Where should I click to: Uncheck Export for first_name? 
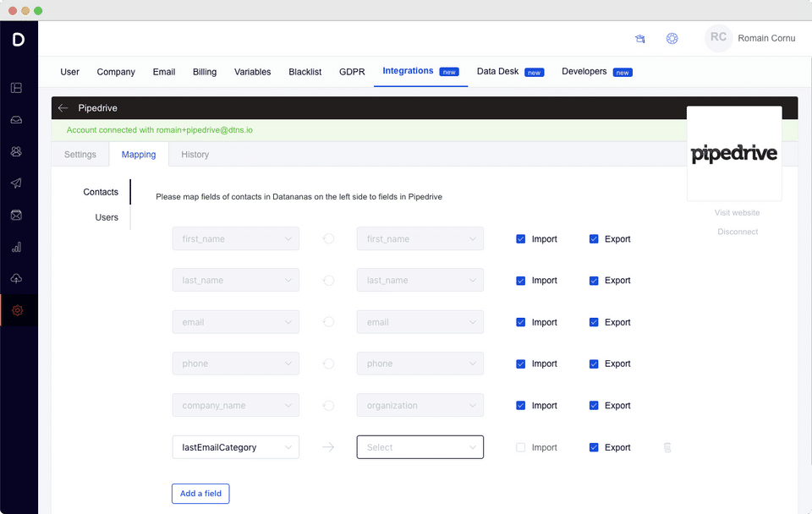click(594, 239)
